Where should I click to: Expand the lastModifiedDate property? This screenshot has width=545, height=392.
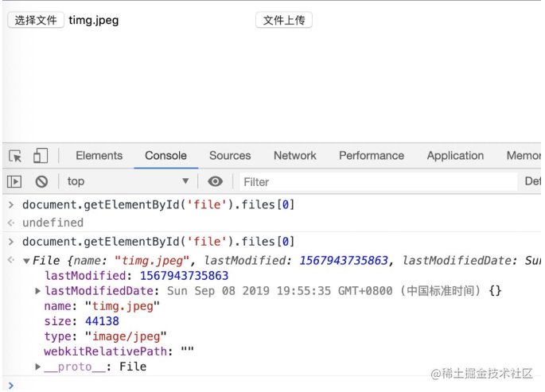(38, 291)
